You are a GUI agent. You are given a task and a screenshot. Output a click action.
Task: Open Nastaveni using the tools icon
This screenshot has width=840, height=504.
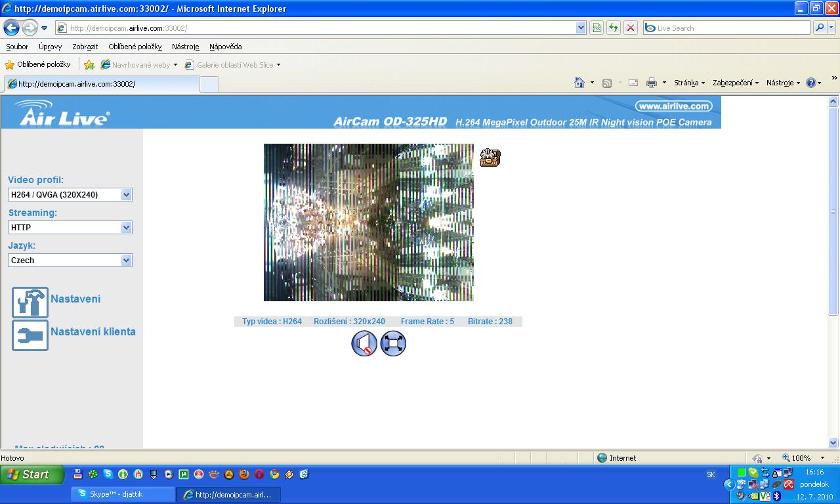(x=30, y=303)
